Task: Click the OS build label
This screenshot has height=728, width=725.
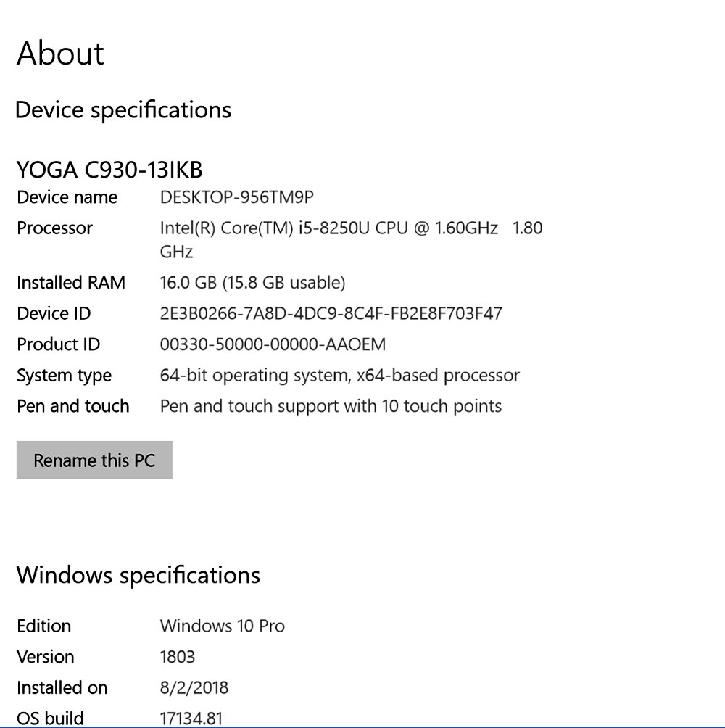Action: (50, 719)
